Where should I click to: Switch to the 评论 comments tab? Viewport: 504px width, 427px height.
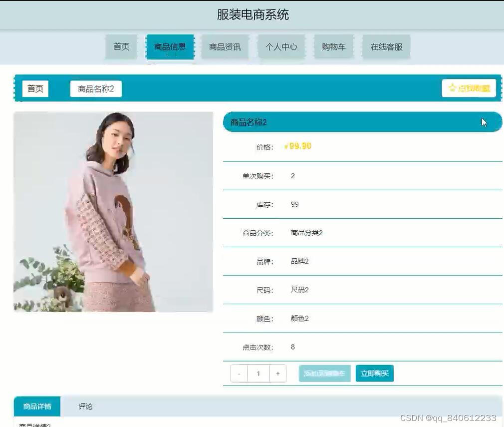coord(85,406)
